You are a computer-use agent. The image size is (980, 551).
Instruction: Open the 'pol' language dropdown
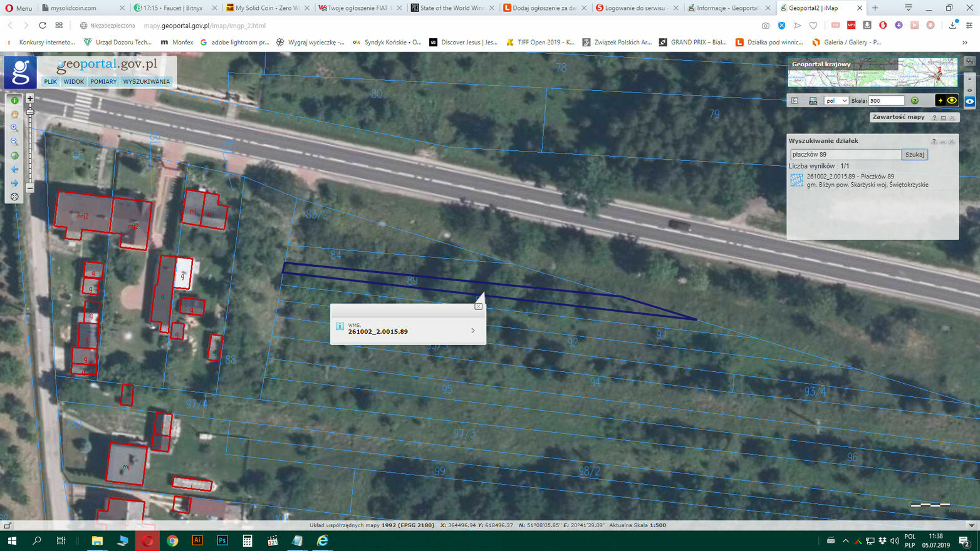tap(836, 101)
